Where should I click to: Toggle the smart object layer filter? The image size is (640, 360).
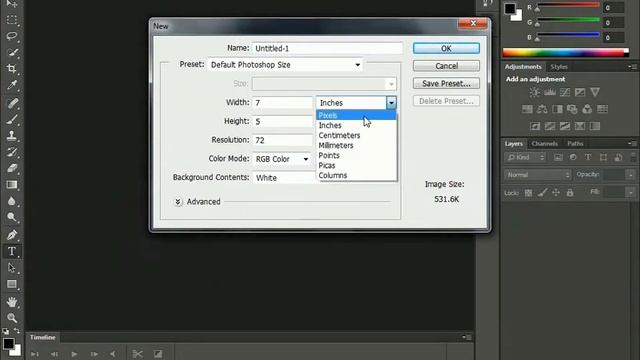(x=618, y=158)
